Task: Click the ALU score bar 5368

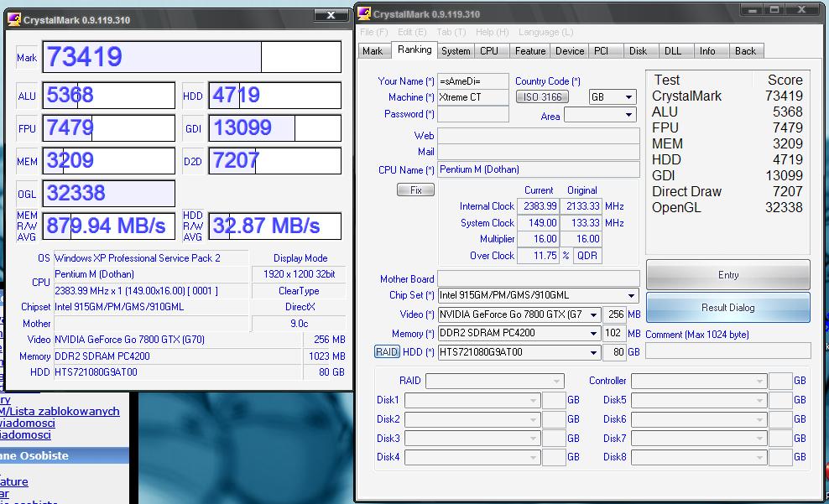Action: click(x=109, y=95)
